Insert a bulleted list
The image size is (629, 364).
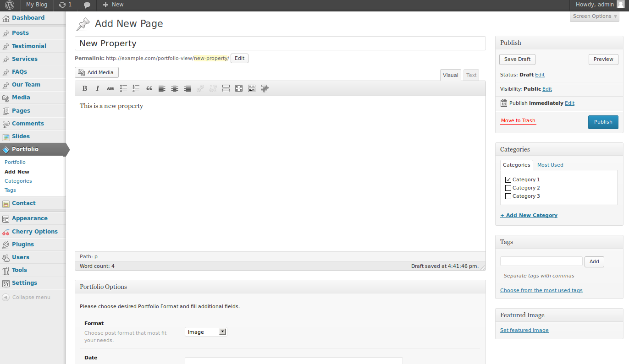pos(123,88)
